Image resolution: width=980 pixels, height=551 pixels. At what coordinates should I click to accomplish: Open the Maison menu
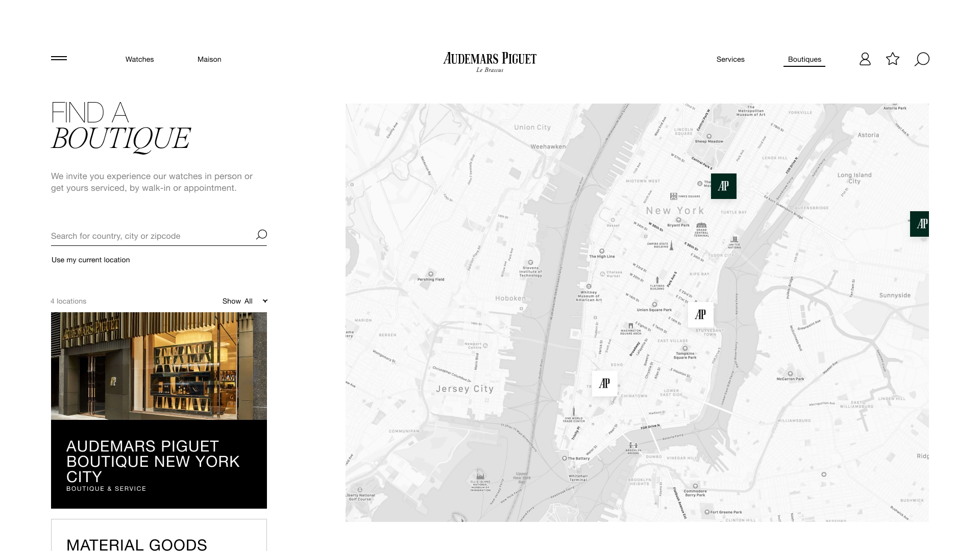[209, 59]
